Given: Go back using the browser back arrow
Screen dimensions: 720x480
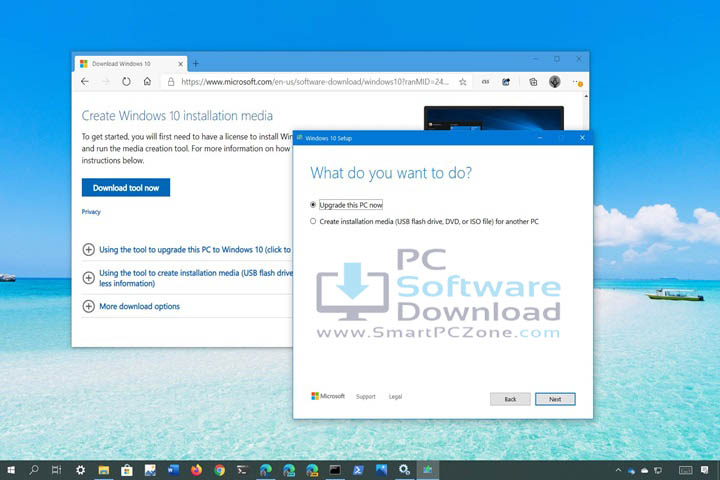Looking at the screenshot, I should point(84,82).
